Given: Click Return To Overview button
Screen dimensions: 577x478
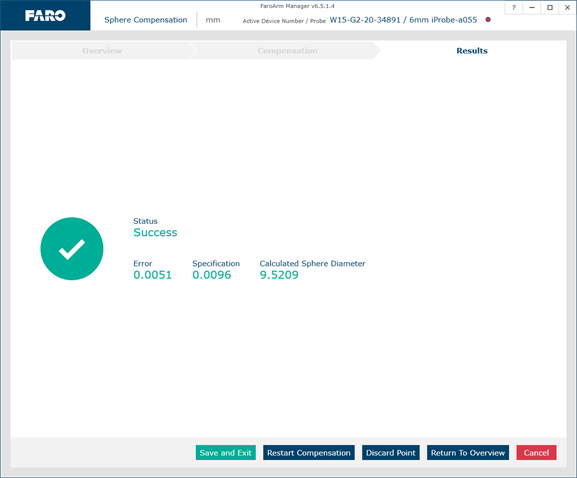Looking at the screenshot, I should (x=468, y=453).
